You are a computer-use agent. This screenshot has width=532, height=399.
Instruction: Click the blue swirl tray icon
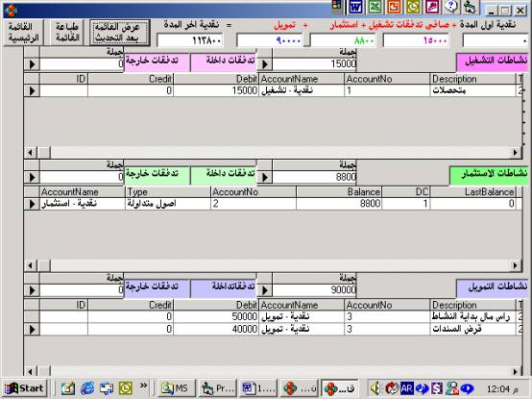(423, 388)
